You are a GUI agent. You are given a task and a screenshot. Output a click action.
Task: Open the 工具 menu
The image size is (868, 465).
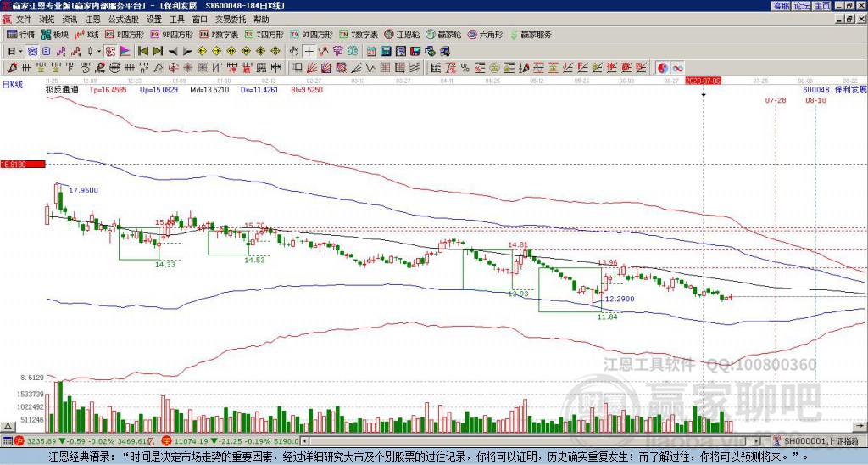coord(176,20)
